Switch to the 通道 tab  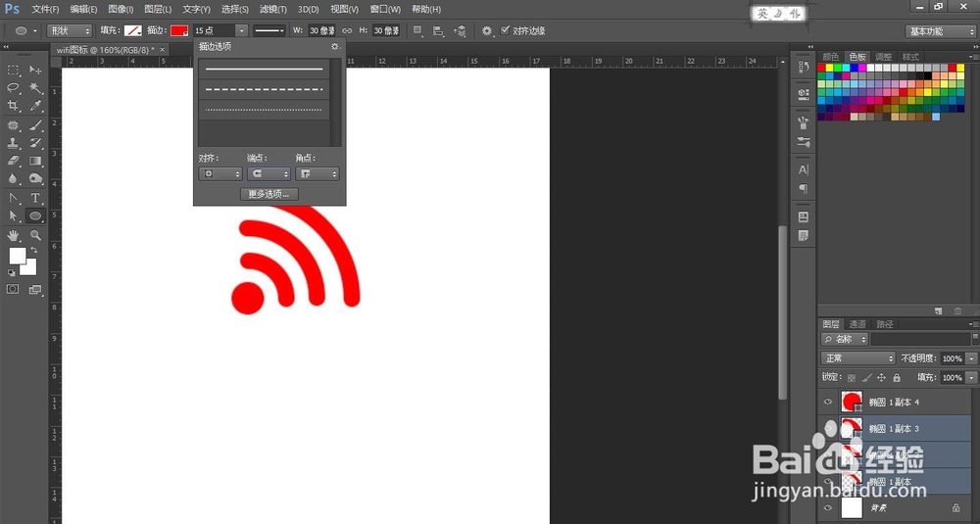857,324
